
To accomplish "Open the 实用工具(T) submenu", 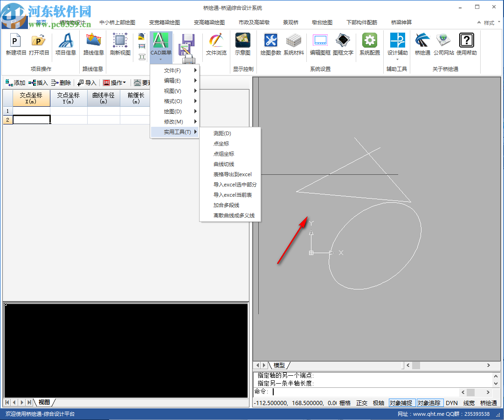I will click(175, 132).
